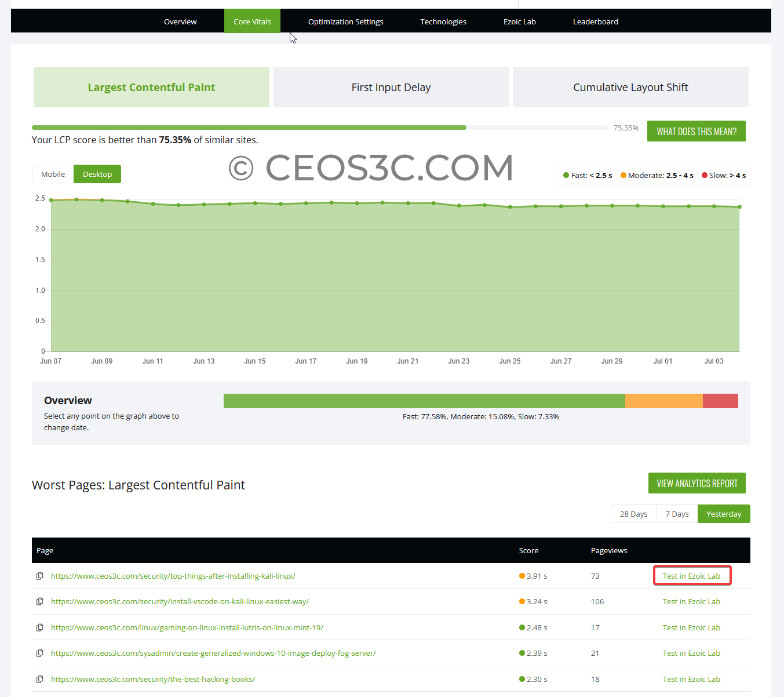Viewport: 784px width, 697px height.
Task: Copy the the-best-hacking-books URL icon
Action: tap(40, 679)
